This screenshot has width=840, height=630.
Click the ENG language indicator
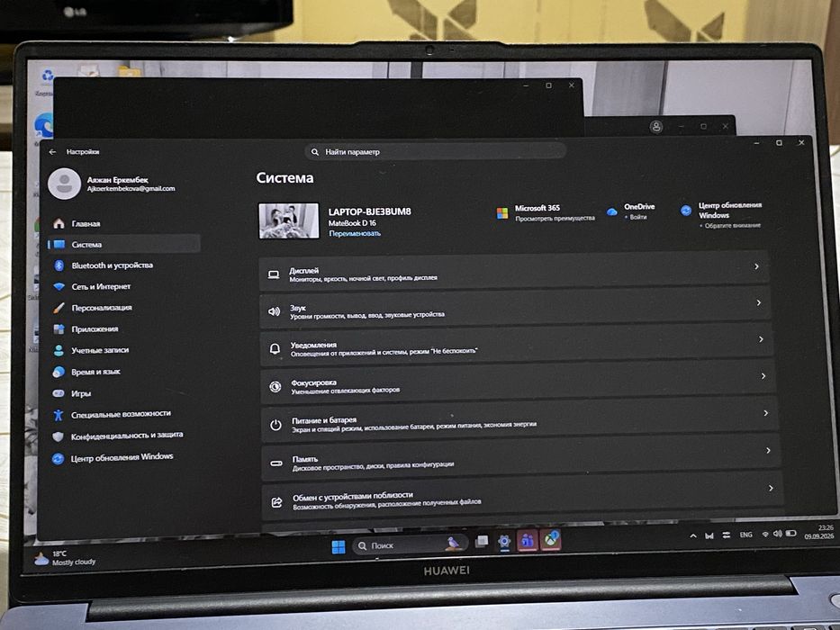(745, 535)
